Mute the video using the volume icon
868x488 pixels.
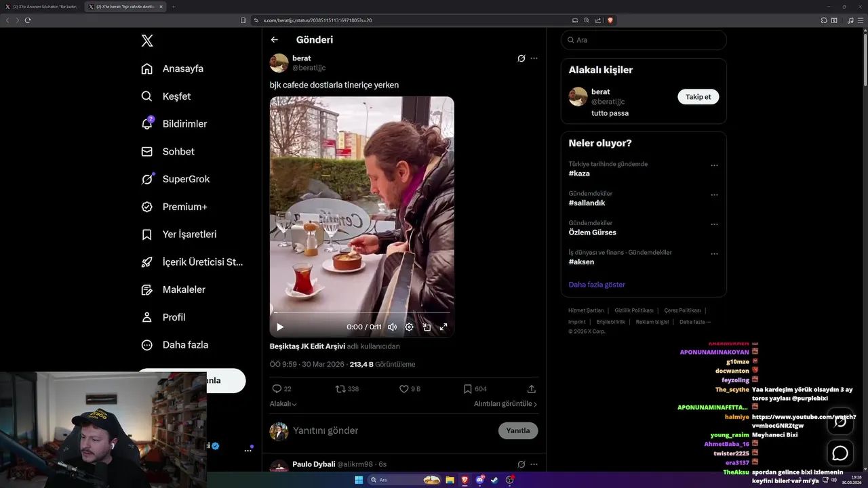pyautogui.click(x=392, y=327)
